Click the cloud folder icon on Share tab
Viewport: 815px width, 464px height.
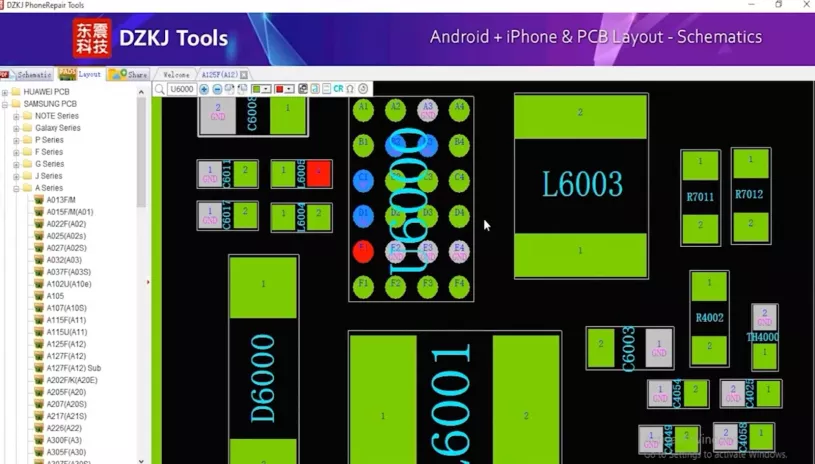pos(117,74)
